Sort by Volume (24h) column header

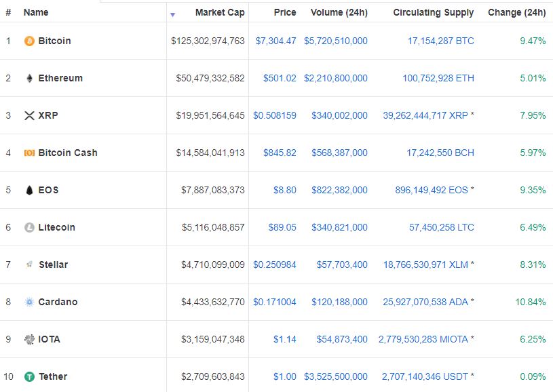click(339, 12)
